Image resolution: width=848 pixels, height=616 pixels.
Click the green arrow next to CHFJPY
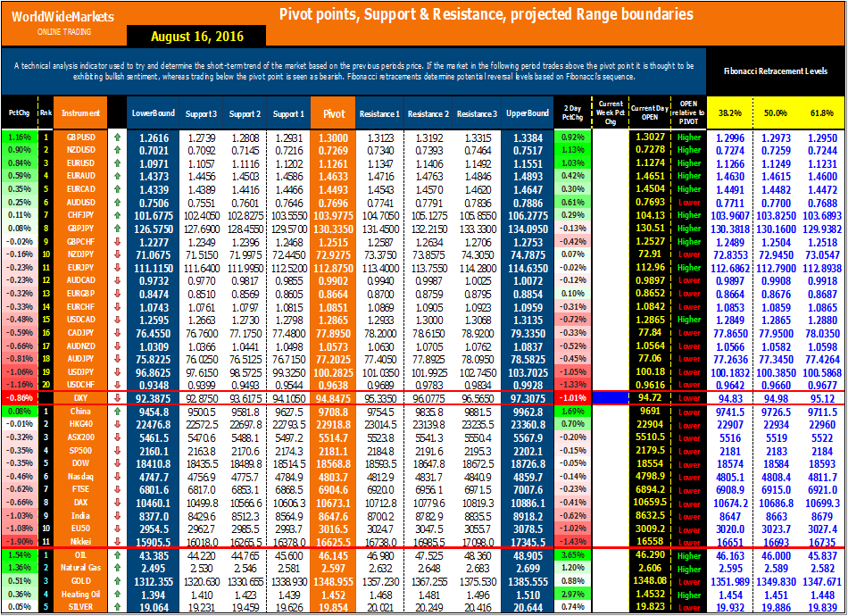(x=117, y=215)
